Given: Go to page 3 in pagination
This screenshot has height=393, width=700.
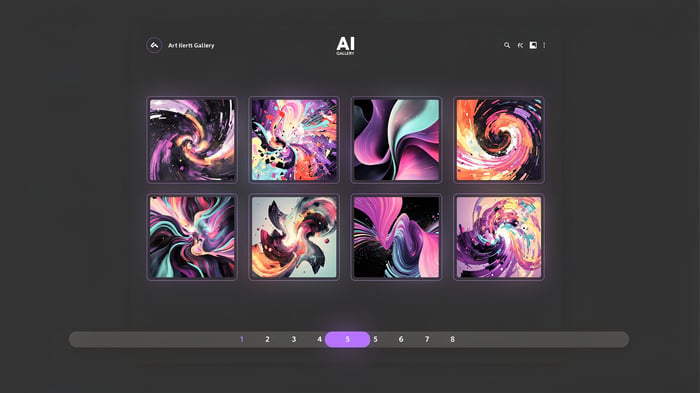Looking at the screenshot, I should click(294, 339).
